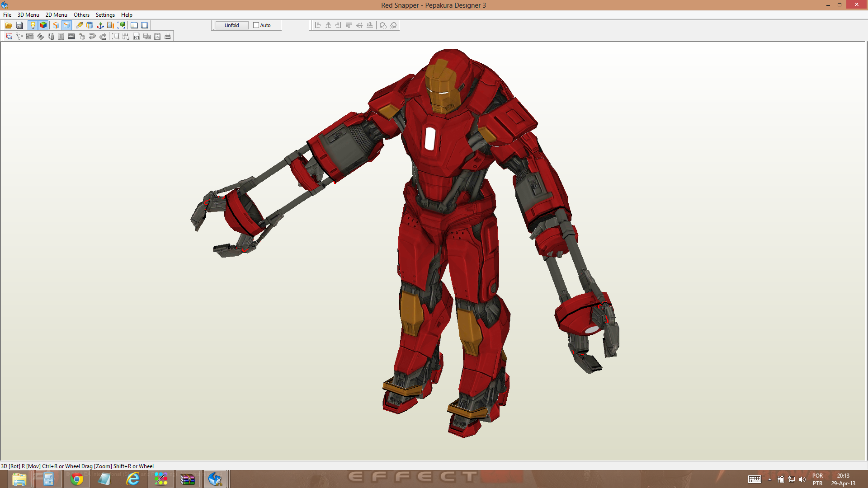The width and height of the screenshot is (868, 488).
Task: Click the undo arrow icon
Action: coord(92,37)
